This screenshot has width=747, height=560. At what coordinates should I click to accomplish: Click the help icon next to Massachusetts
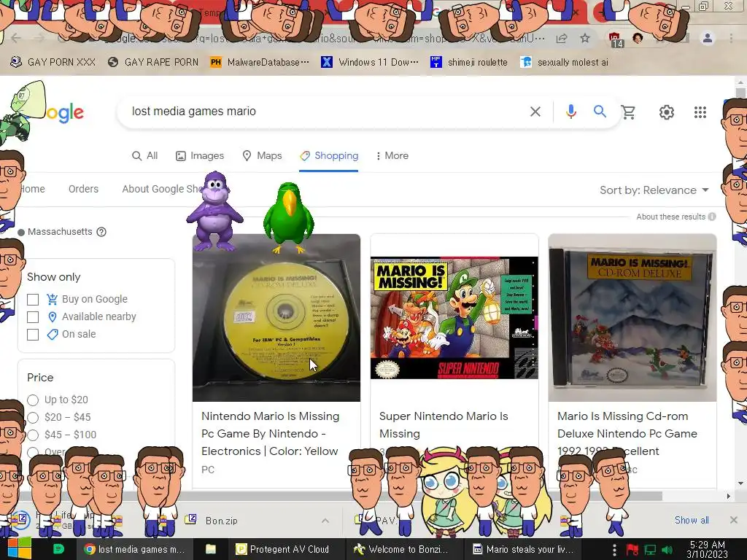tap(101, 232)
